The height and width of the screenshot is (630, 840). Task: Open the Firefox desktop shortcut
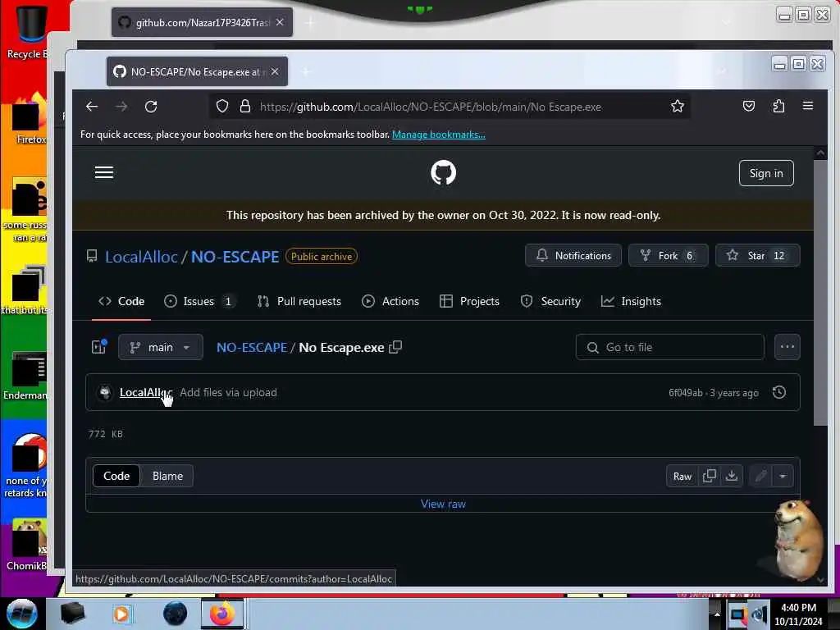(30, 119)
